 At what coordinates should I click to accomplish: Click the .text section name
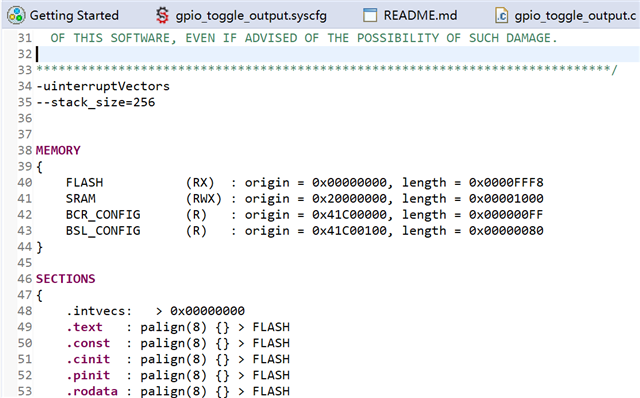[x=84, y=327]
